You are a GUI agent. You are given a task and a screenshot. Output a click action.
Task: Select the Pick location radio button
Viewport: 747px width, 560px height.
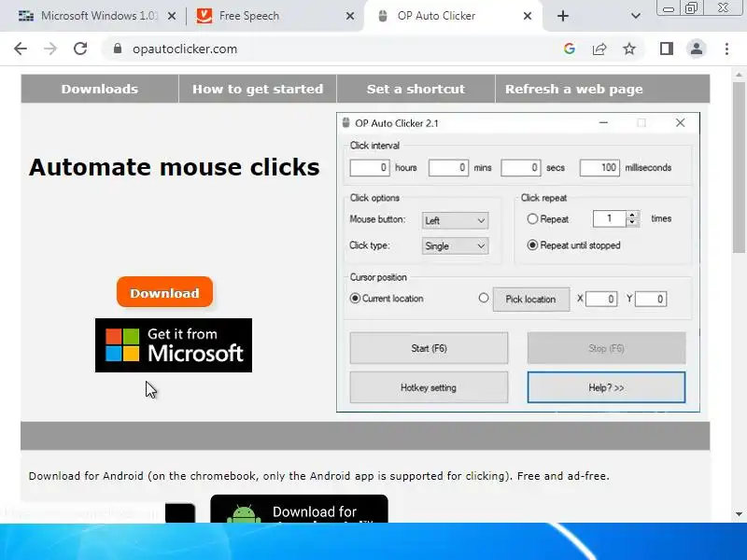pos(484,298)
